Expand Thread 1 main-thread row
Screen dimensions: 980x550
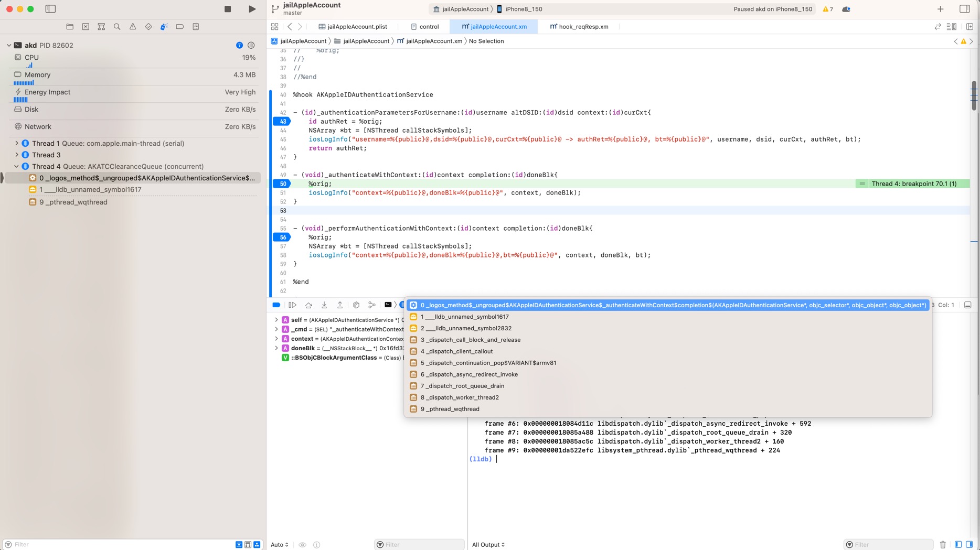(16, 143)
